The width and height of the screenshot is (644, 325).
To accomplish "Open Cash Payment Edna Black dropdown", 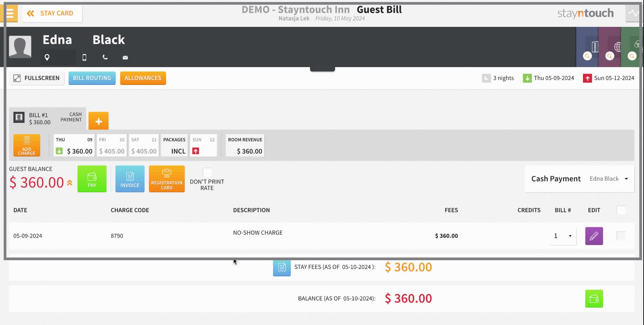I will [580, 179].
